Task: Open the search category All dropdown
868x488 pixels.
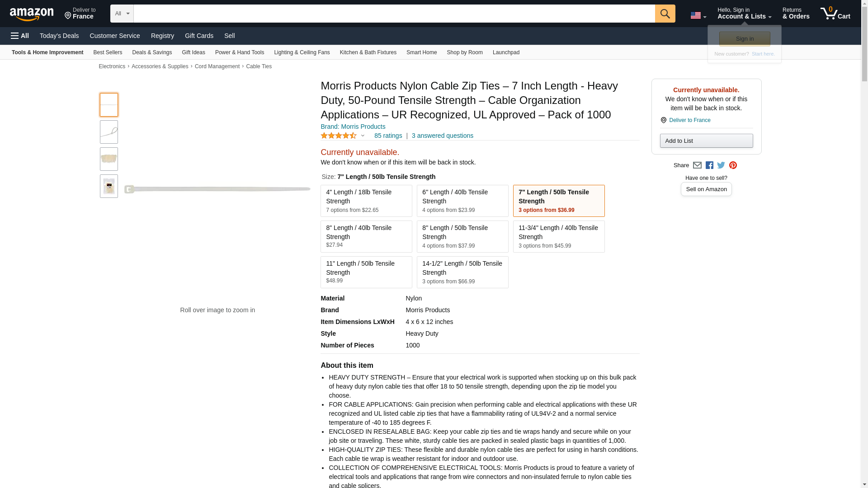Action: coord(122,14)
